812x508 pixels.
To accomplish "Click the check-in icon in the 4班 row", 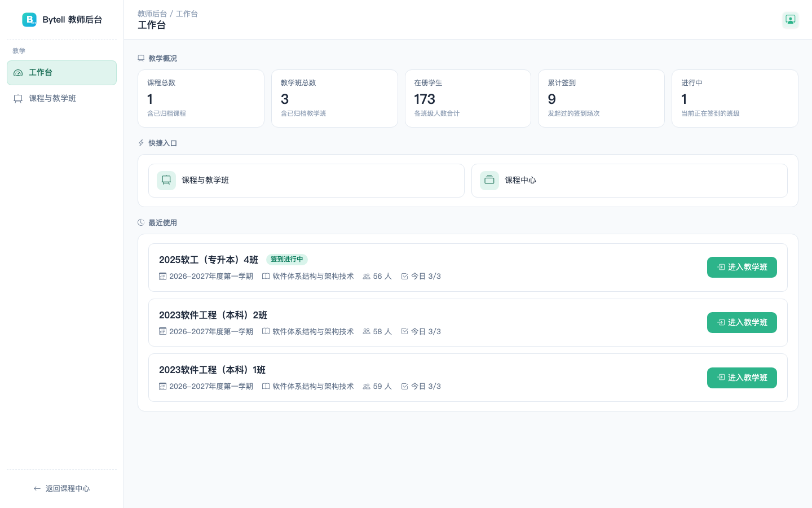I will point(404,277).
